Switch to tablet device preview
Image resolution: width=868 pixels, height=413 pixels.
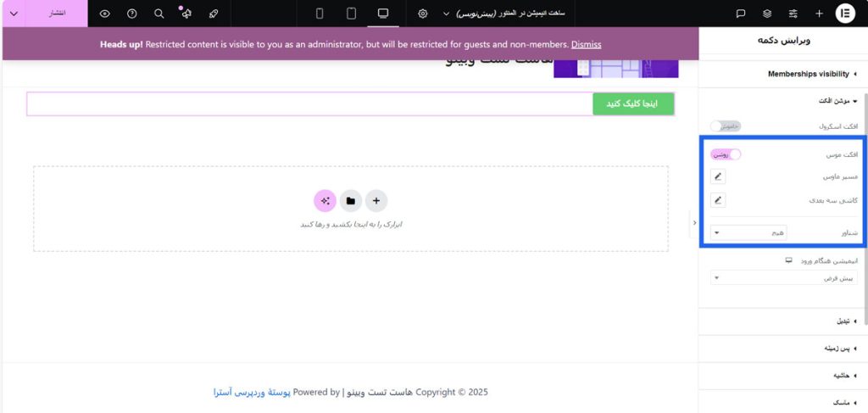pos(351,14)
